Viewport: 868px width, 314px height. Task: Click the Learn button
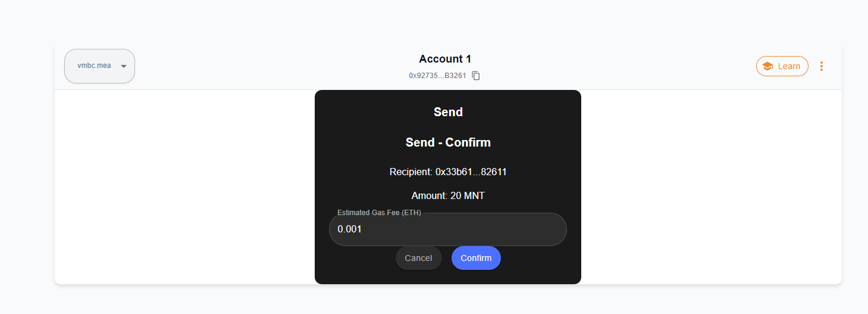click(x=782, y=66)
